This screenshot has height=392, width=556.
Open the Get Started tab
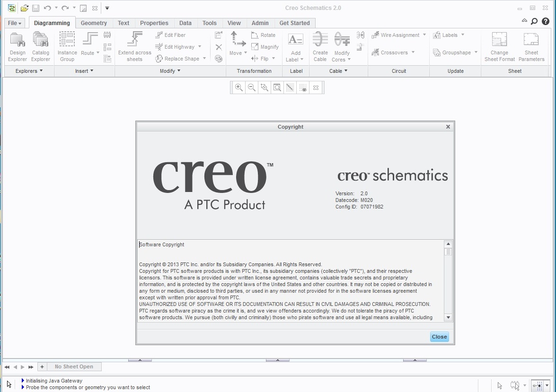pos(294,23)
